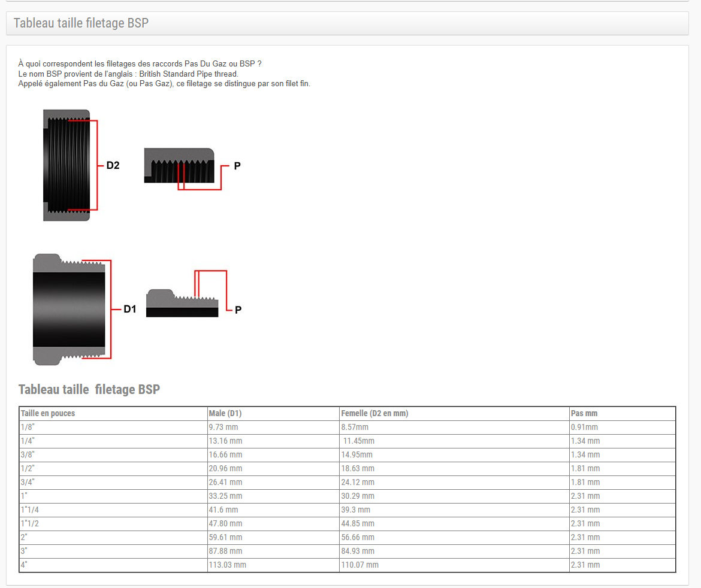Click the P label next to the female cross-section
This screenshot has height=588, width=701.
click(237, 166)
